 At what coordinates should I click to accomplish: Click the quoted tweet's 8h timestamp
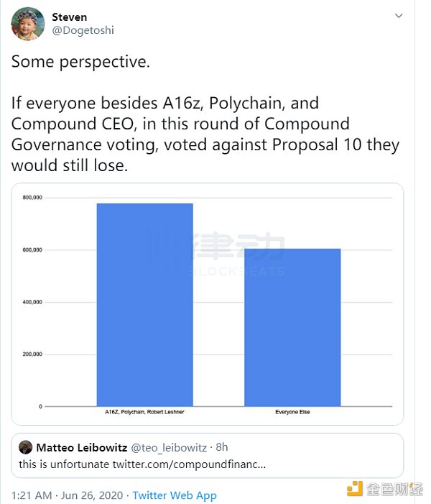pyautogui.click(x=221, y=447)
